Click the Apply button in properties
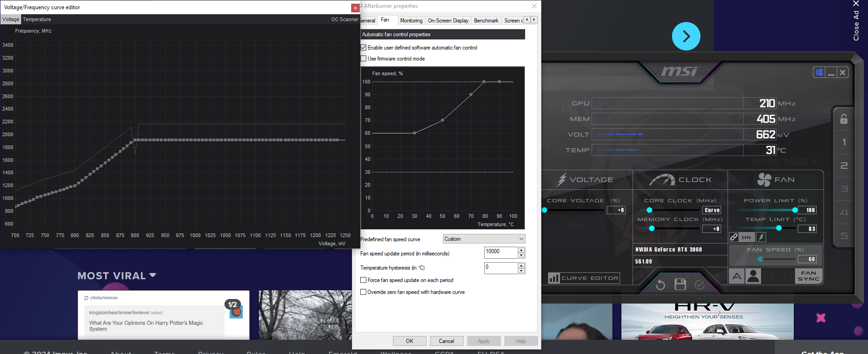868x354 pixels. click(x=484, y=341)
